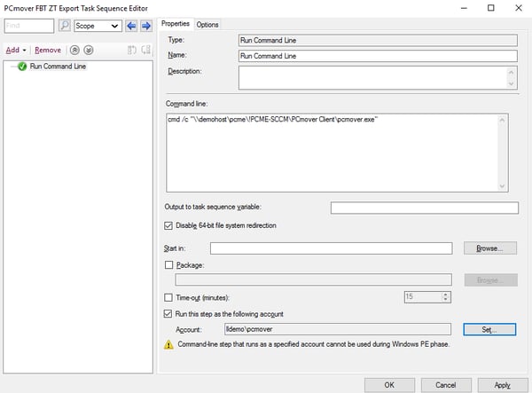This screenshot has width=532, height=393.
Task: Click Output to task sequence variable field
Action: [425, 208]
